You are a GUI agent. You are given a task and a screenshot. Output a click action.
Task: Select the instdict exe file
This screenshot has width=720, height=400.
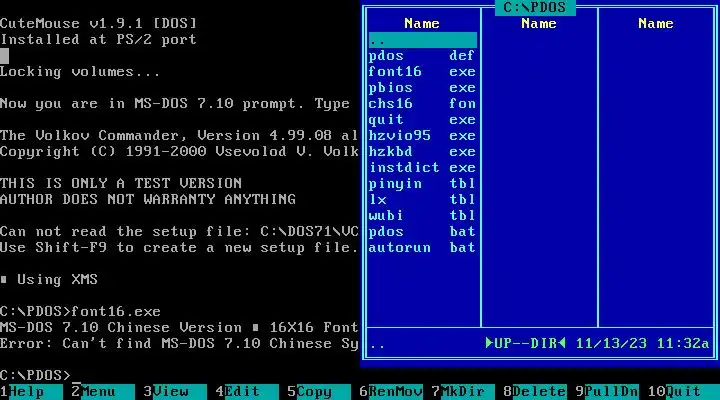tap(422, 168)
